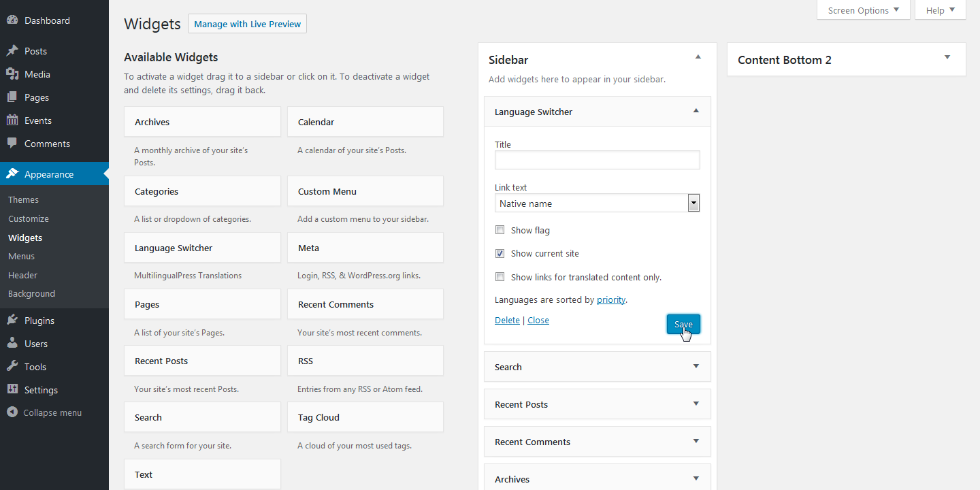Viewport: 980px width, 490px height.
Task: Check Show links for translated content only
Action: (500, 276)
